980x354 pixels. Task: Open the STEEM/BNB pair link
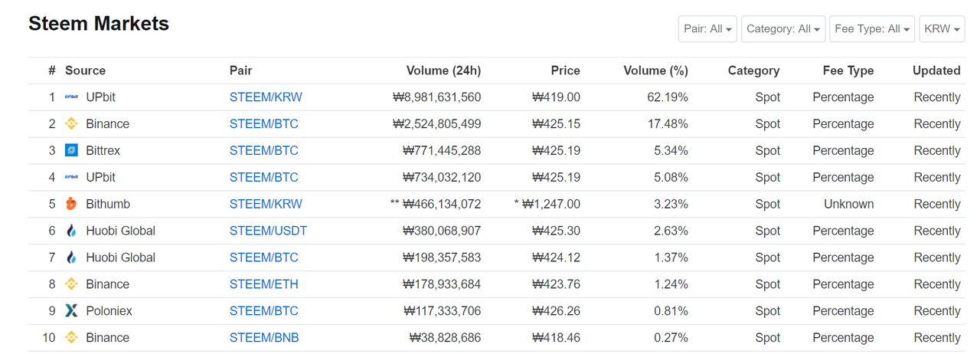click(264, 338)
